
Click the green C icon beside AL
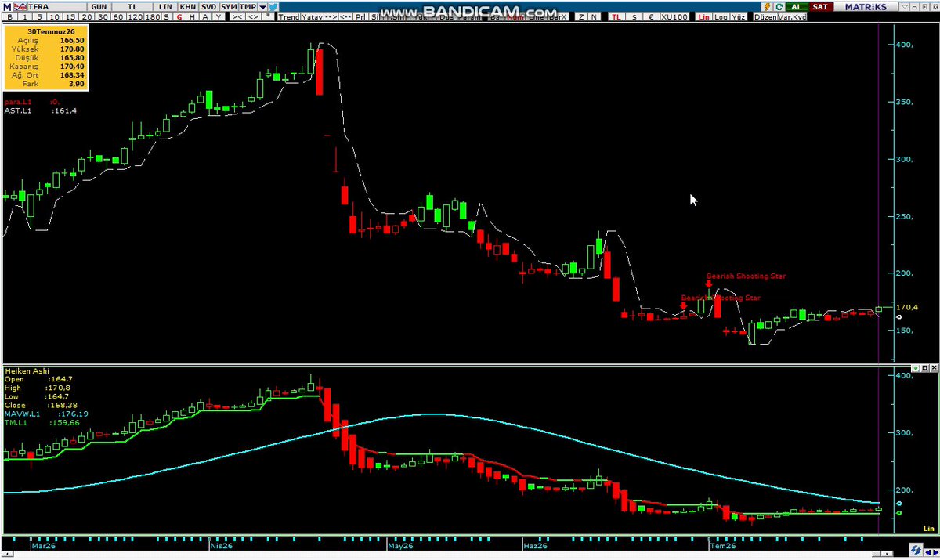(x=779, y=6)
